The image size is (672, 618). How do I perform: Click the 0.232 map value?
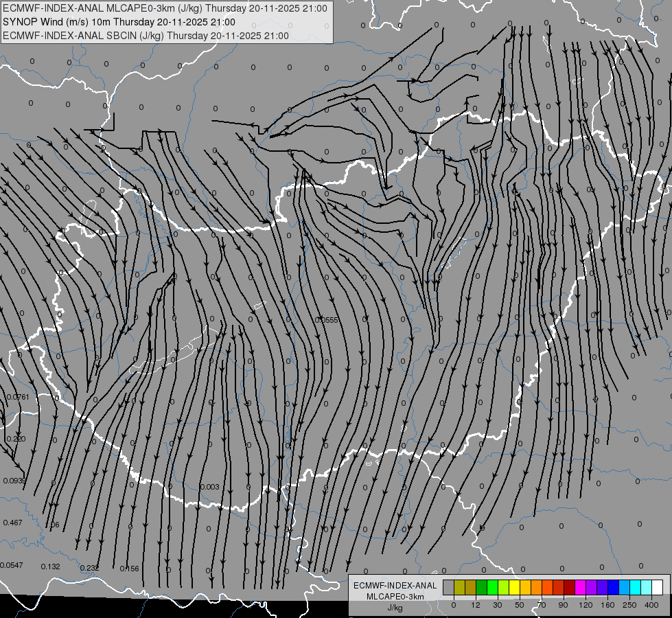89,568
